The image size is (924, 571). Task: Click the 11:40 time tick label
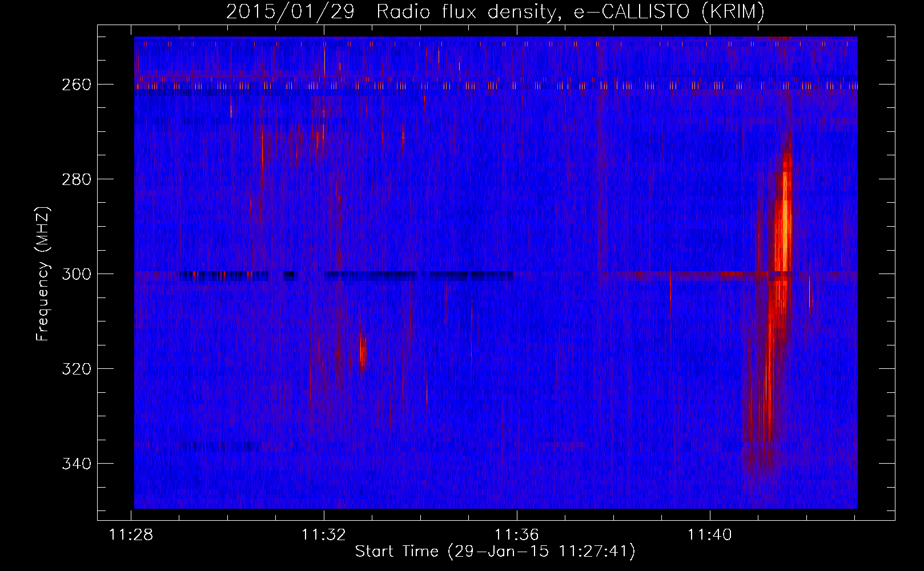709,535
